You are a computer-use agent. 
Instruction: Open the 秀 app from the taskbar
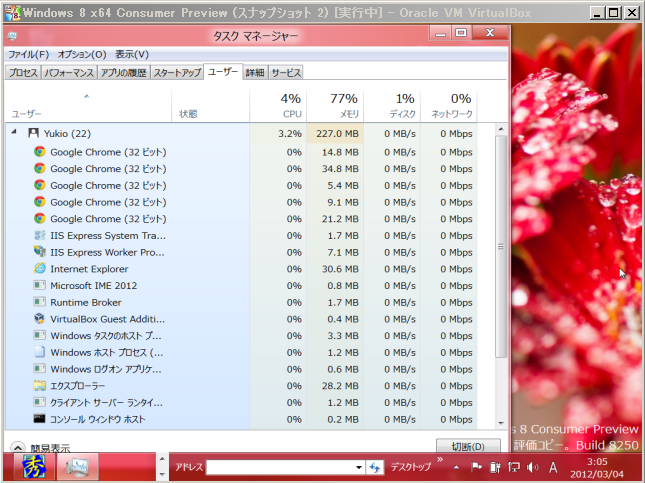33,467
